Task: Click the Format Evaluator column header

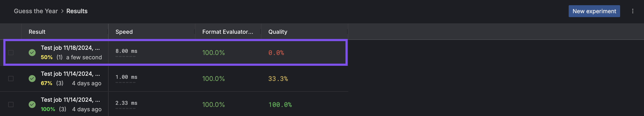Action: pos(228,32)
